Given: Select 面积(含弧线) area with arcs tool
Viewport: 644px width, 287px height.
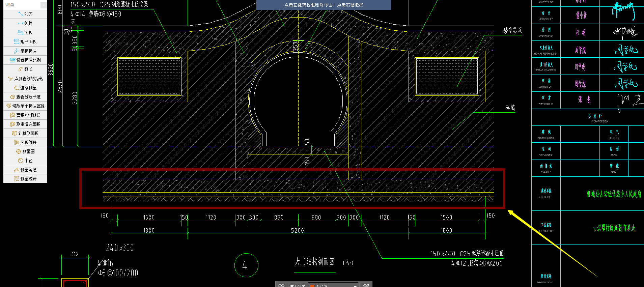Looking at the screenshot, I should click(25, 115).
